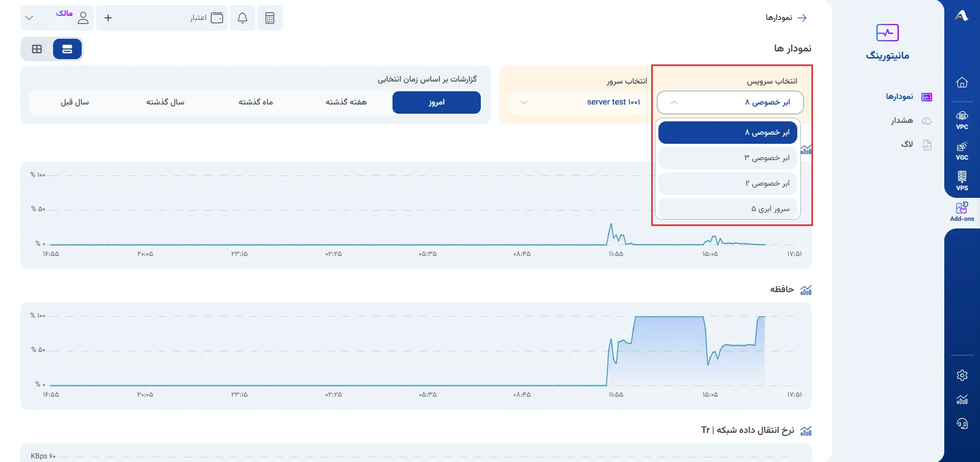Image resolution: width=980 pixels, height=462 pixels.
Task: Open the settings gear in the sidebar
Action: (962, 375)
